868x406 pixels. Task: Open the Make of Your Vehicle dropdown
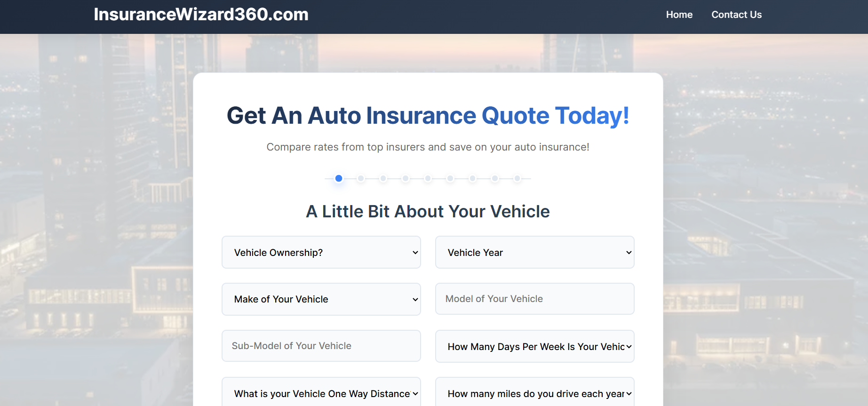(321, 299)
